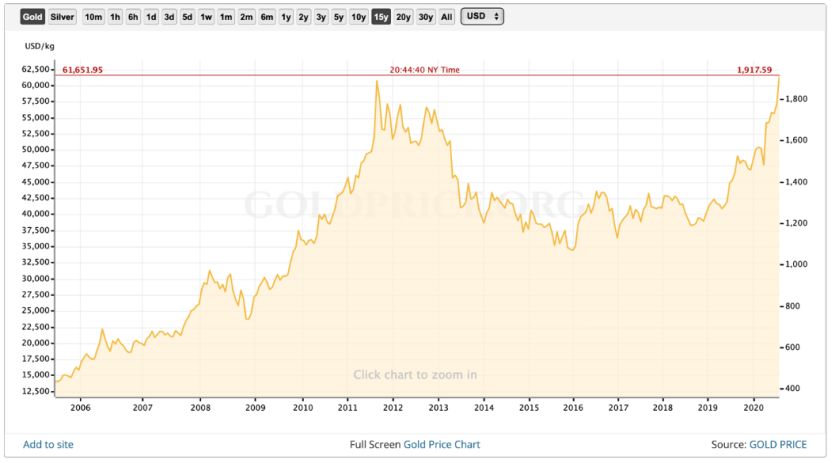Show All available price history
Image resolution: width=832 pixels, height=463 pixels.
446,17
